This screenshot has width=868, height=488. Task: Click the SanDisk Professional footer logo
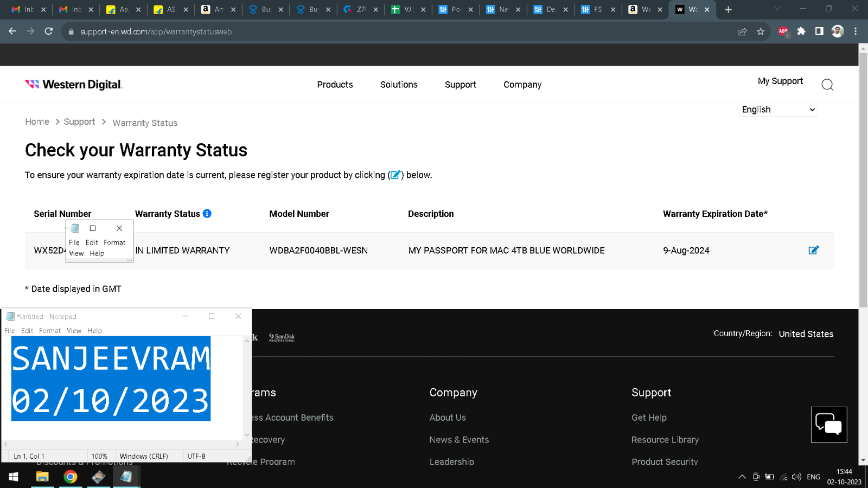pos(282,337)
